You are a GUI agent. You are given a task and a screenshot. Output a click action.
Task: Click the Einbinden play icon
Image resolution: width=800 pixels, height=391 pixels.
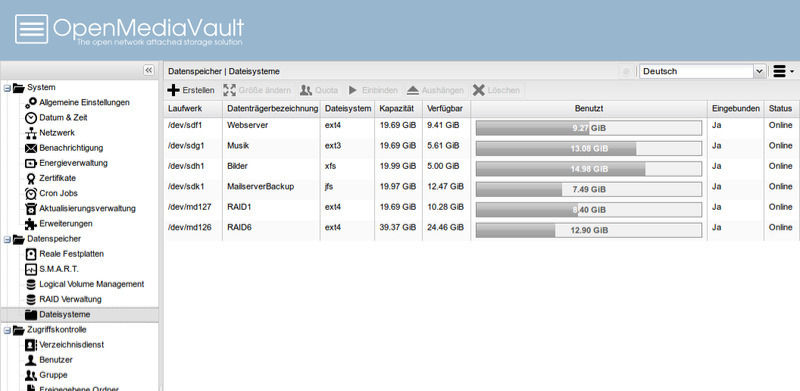coord(353,90)
